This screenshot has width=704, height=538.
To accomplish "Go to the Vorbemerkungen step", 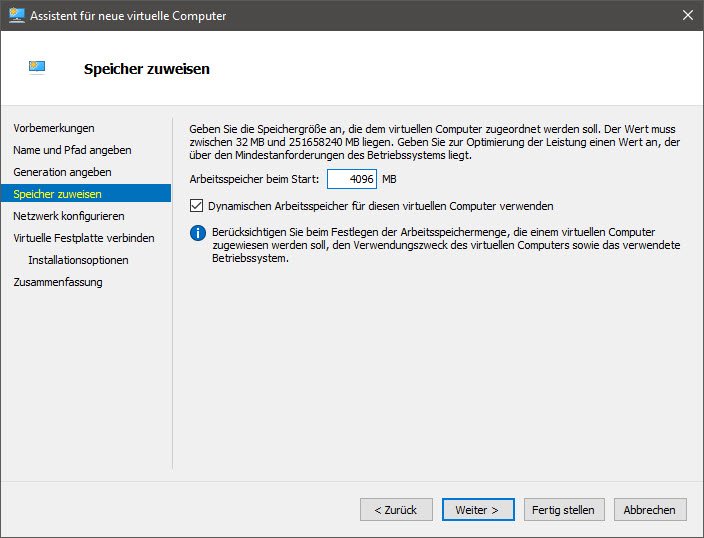I will pyautogui.click(x=54, y=128).
